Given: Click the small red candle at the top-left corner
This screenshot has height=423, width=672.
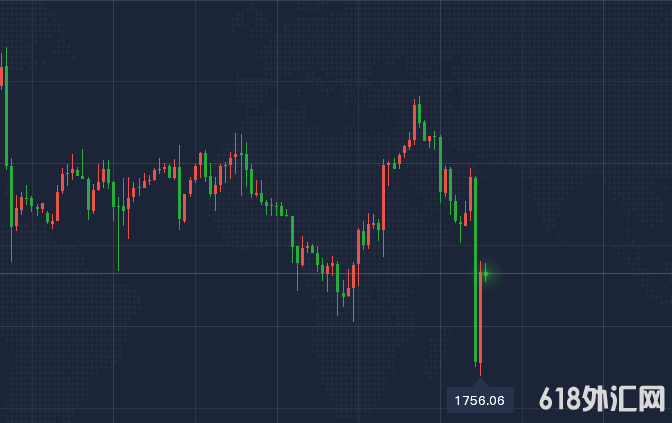Looking at the screenshot, I should 2,77.
